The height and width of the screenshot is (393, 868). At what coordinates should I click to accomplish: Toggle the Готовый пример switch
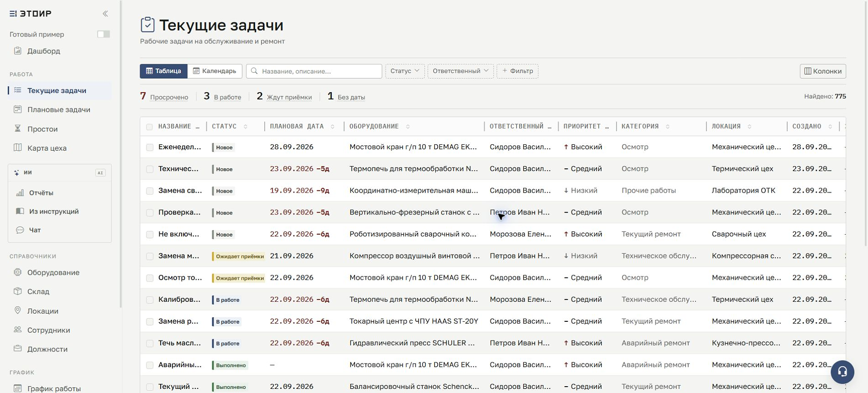point(104,34)
